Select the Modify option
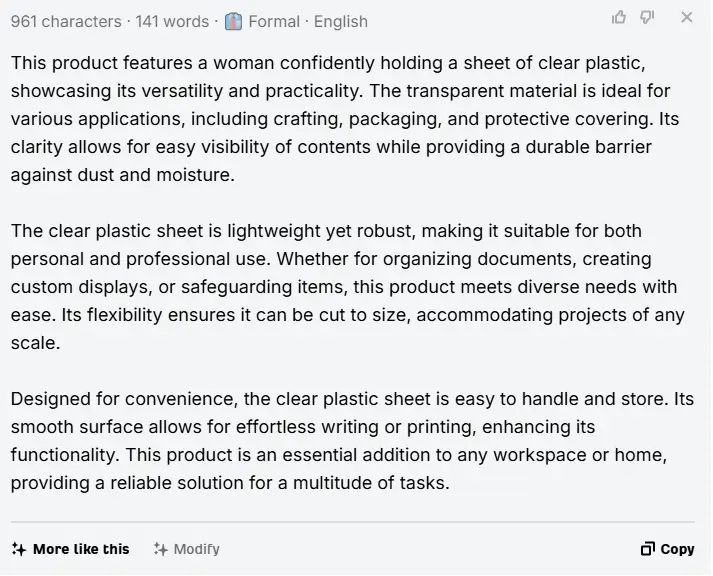The height and width of the screenshot is (576, 713). pyautogui.click(x=187, y=549)
